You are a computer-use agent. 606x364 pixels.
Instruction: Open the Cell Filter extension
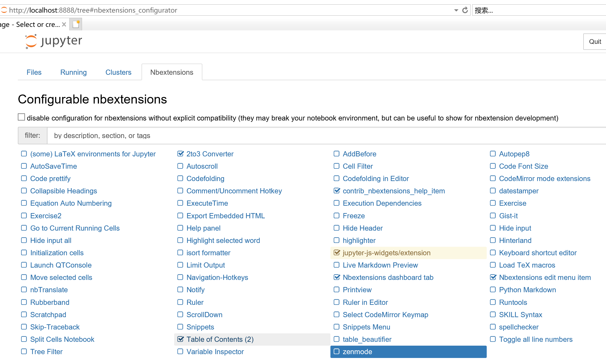(x=358, y=166)
